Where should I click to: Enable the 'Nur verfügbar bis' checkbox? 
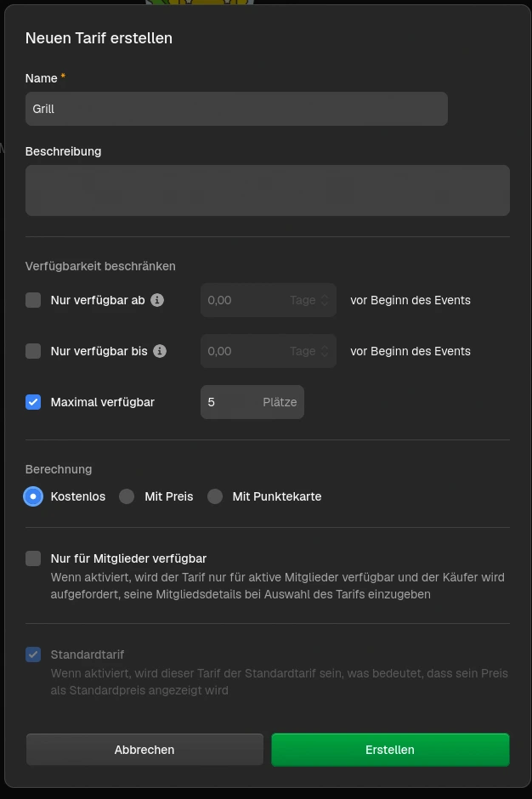click(x=33, y=351)
